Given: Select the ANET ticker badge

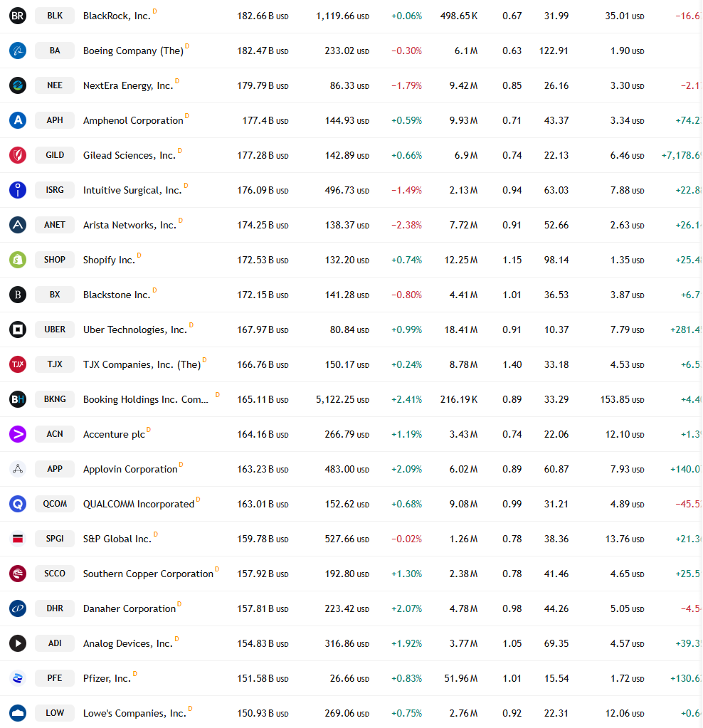Looking at the screenshot, I should [x=55, y=225].
